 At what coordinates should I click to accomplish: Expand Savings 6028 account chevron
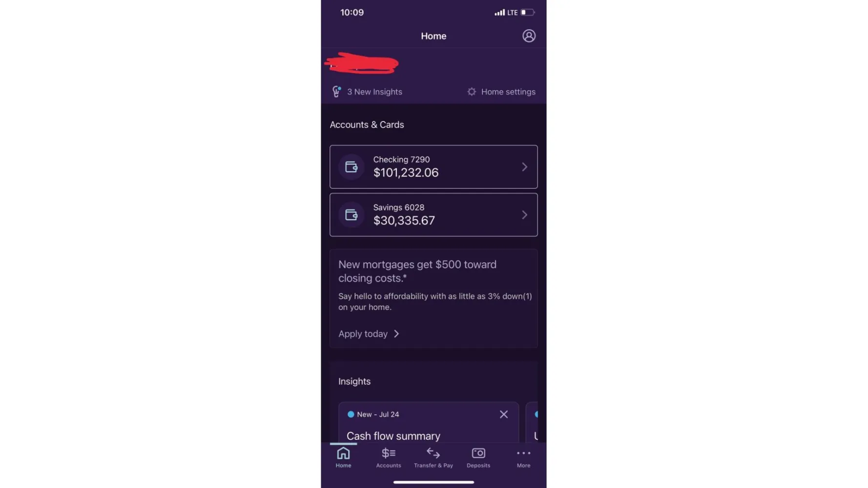click(x=524, y=215)
